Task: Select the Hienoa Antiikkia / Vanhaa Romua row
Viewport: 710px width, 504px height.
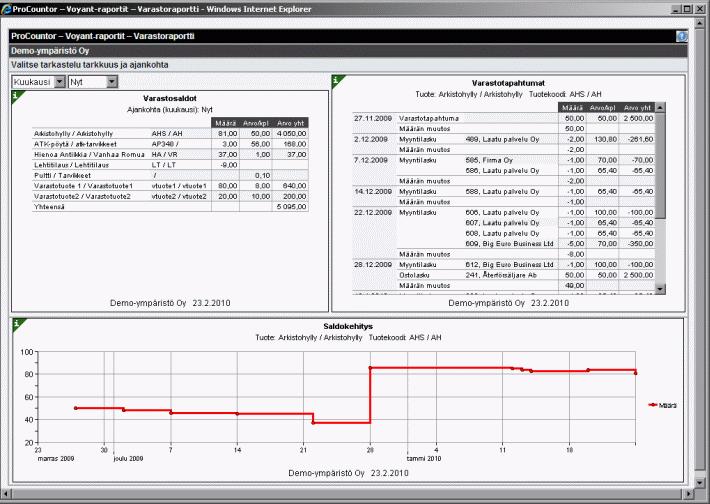Action: [x=171, y=154]
